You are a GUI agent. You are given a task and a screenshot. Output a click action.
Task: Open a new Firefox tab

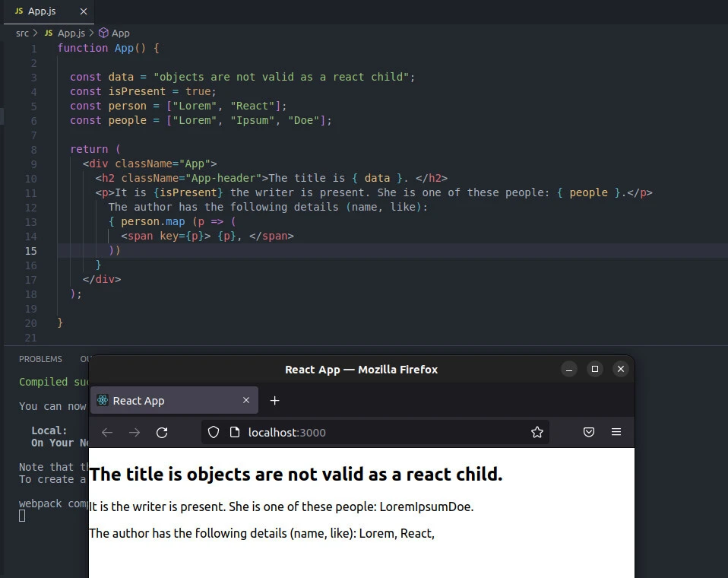pos(275,401)
